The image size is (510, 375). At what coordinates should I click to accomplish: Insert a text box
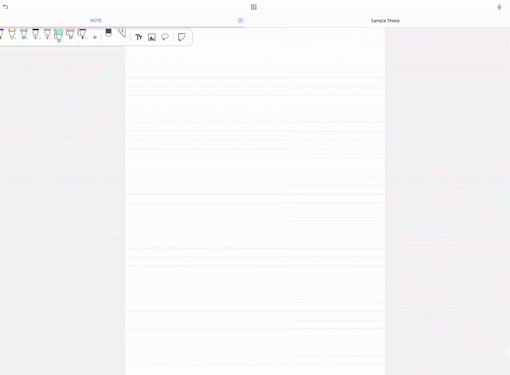click(139, 37)
